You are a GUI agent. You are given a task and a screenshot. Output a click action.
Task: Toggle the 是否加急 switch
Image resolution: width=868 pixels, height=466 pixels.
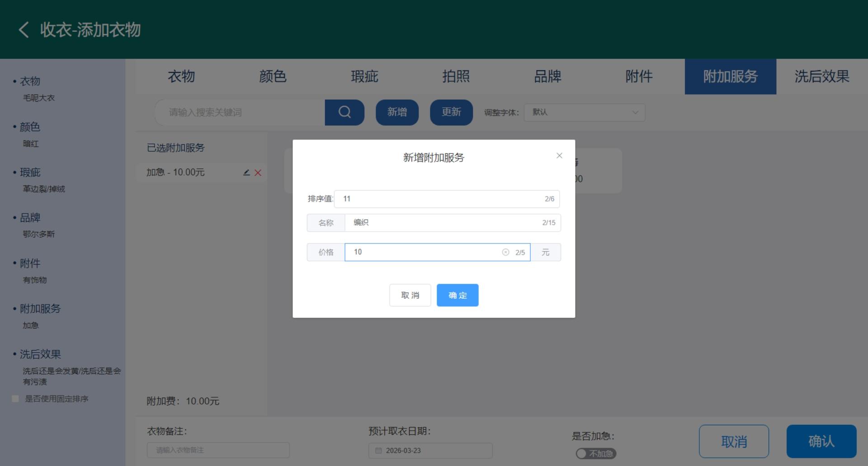[x=595, y=453]
